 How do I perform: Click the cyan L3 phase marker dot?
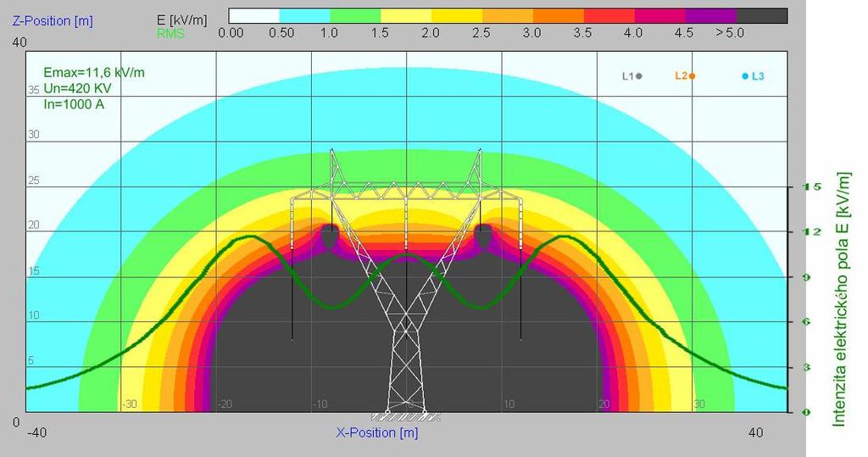click(x=745, y=76)
